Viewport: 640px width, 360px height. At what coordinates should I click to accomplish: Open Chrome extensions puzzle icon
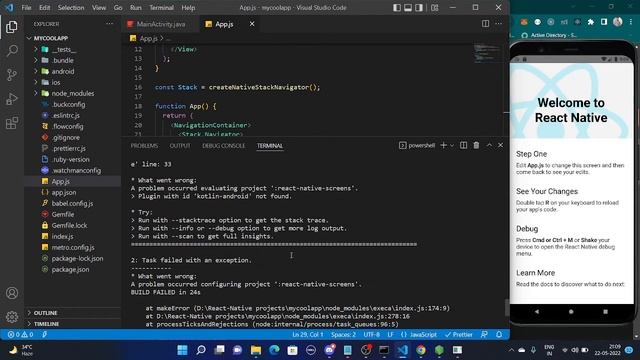(x=591, y=22)
